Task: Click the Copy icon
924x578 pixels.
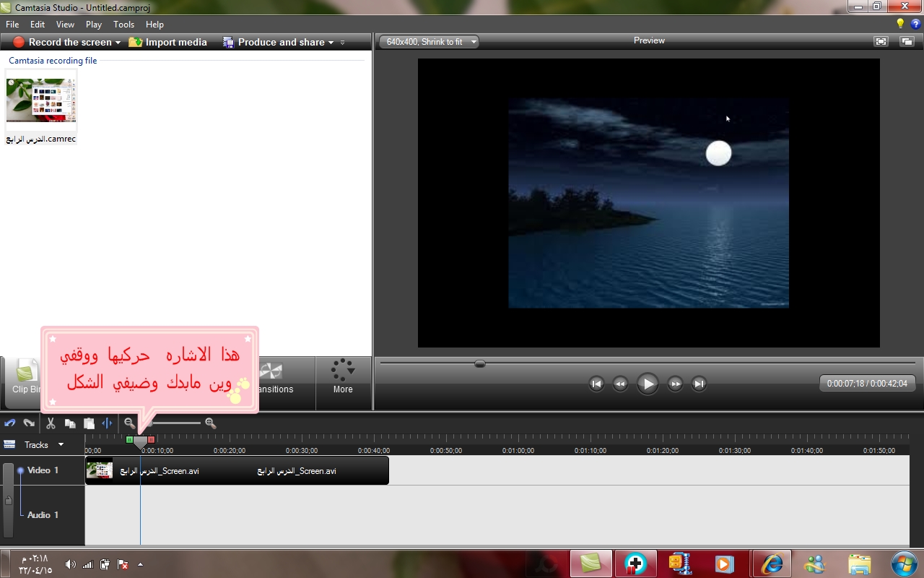Action: [x=70, y=423]
